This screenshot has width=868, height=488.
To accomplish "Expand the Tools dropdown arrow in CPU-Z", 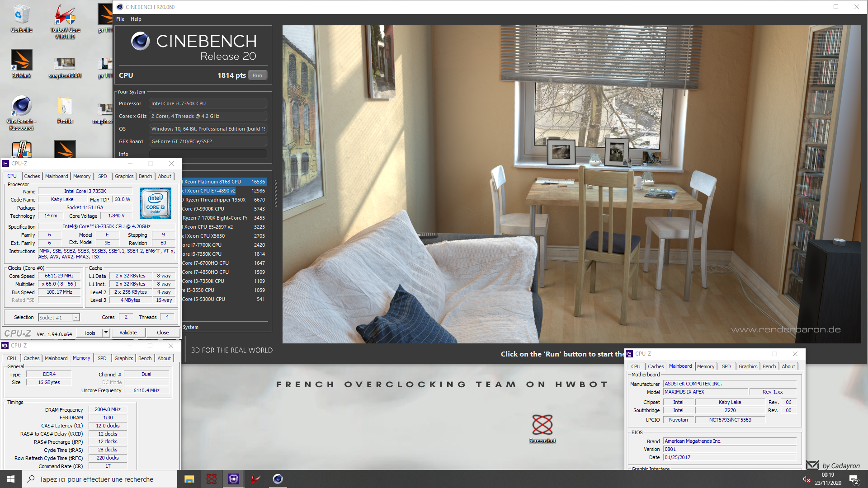I will click(x=106, y=333).
